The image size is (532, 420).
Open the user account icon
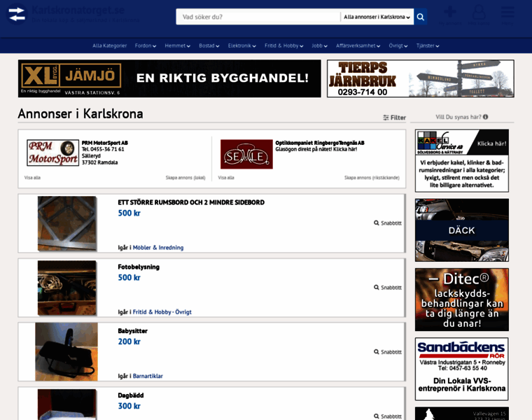tap(479, 12)
